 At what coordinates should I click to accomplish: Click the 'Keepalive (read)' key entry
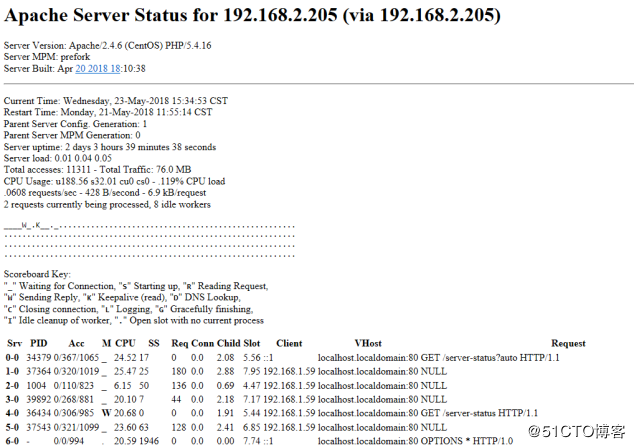point(124,297)
